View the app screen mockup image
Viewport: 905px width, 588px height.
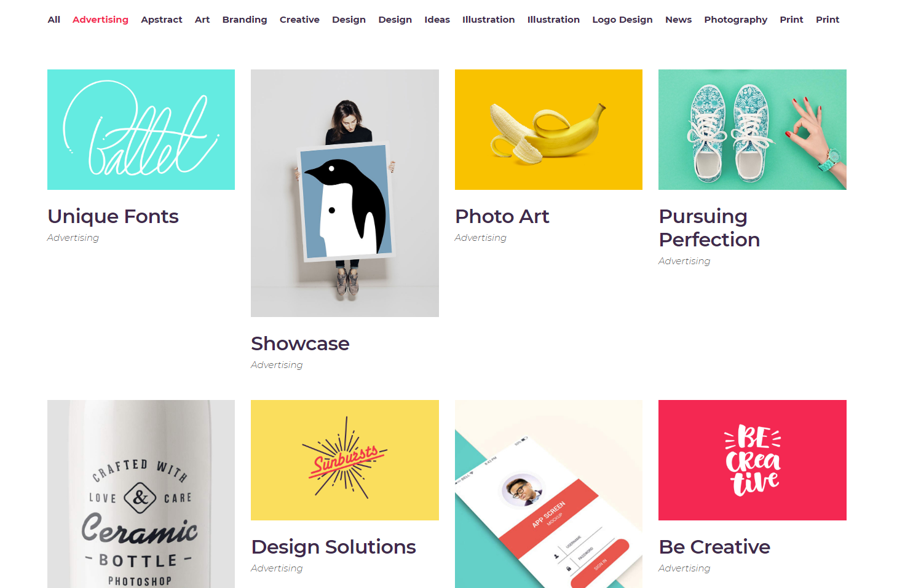[x=548, y=494]
